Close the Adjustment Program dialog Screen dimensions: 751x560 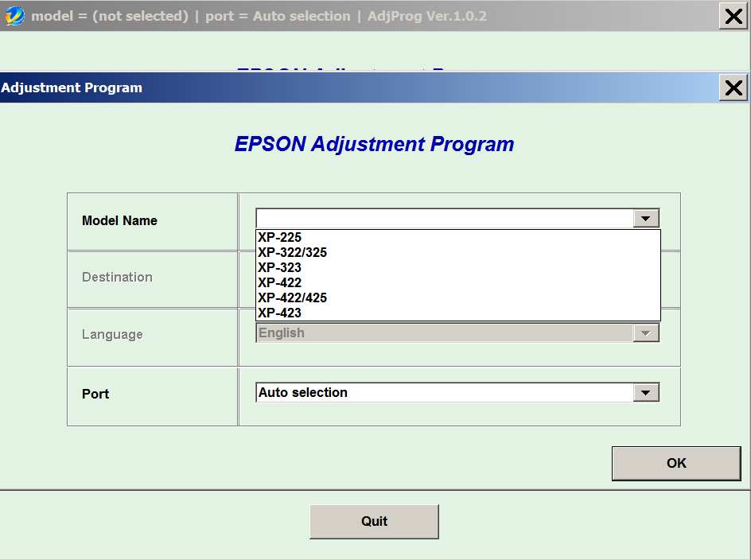733,87
